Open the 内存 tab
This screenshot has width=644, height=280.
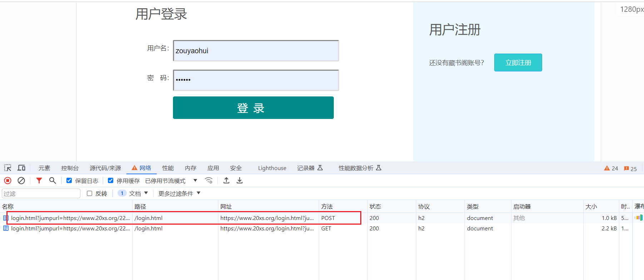190,168
